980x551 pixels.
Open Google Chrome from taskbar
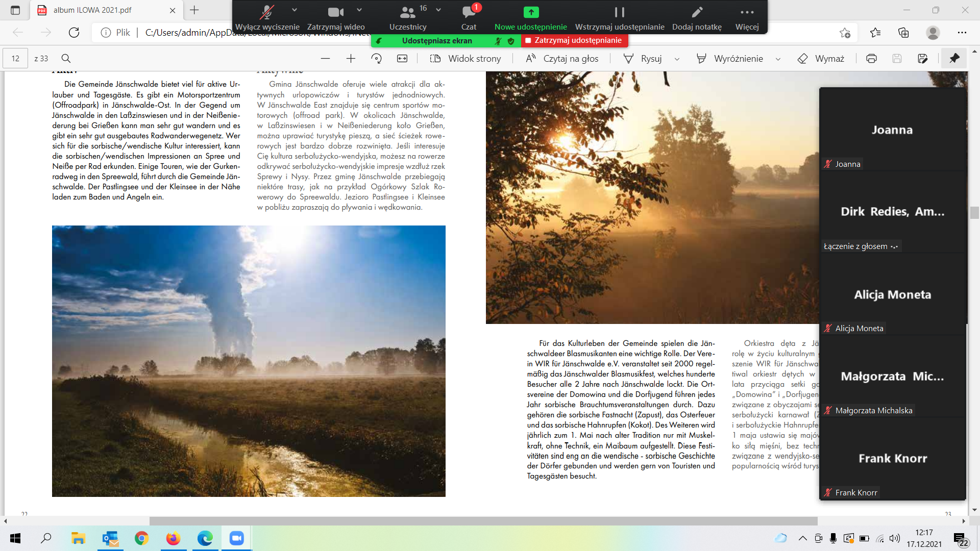pos(141,538)
